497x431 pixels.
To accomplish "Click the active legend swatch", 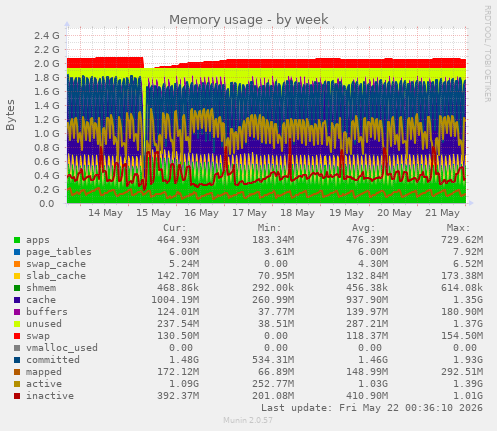I will (x=17, y=384).
